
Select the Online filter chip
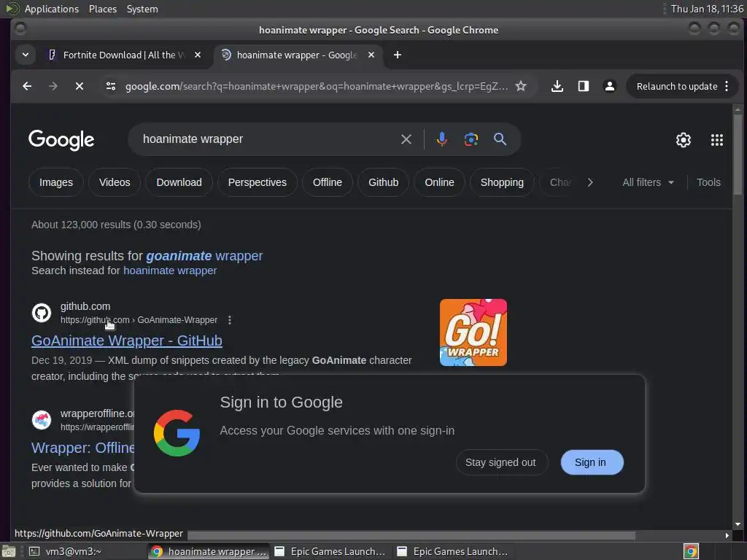[439, 182]
